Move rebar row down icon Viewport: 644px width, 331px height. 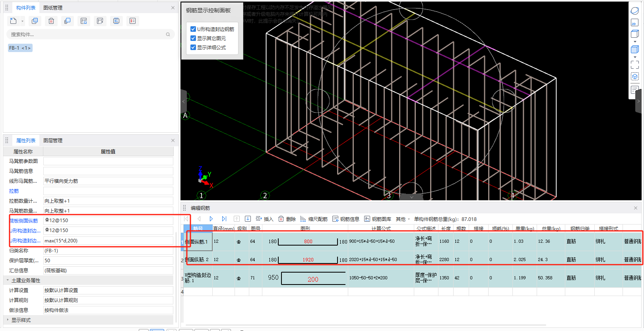pyautogui.click(x=248, y=219)
